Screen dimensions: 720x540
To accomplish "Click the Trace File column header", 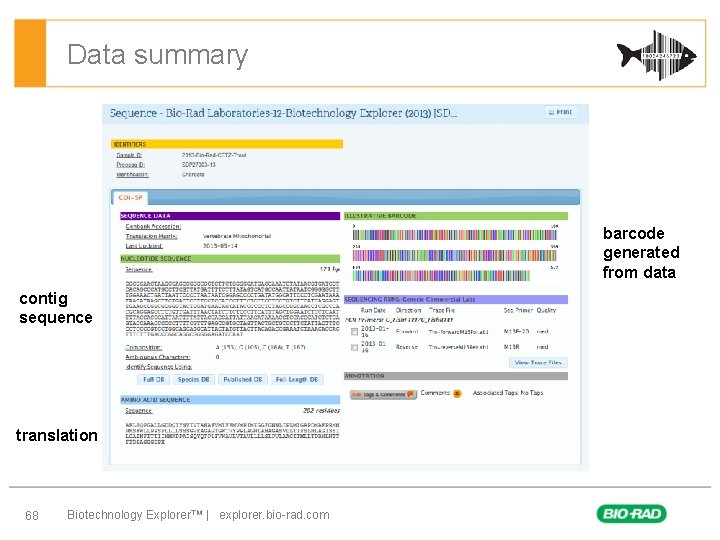I will (x=442, y=310).
